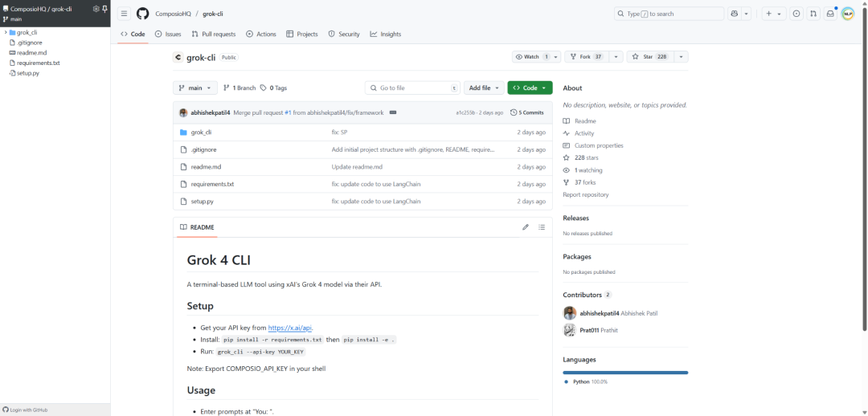Open the main branch selector dropdown
868x416 pixels.
[194, 88]
